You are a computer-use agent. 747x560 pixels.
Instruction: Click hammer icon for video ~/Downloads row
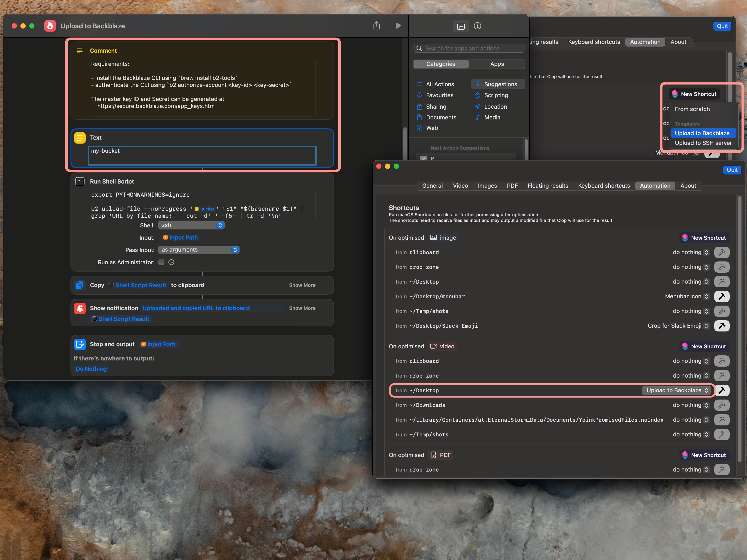(x=722, y=405)
